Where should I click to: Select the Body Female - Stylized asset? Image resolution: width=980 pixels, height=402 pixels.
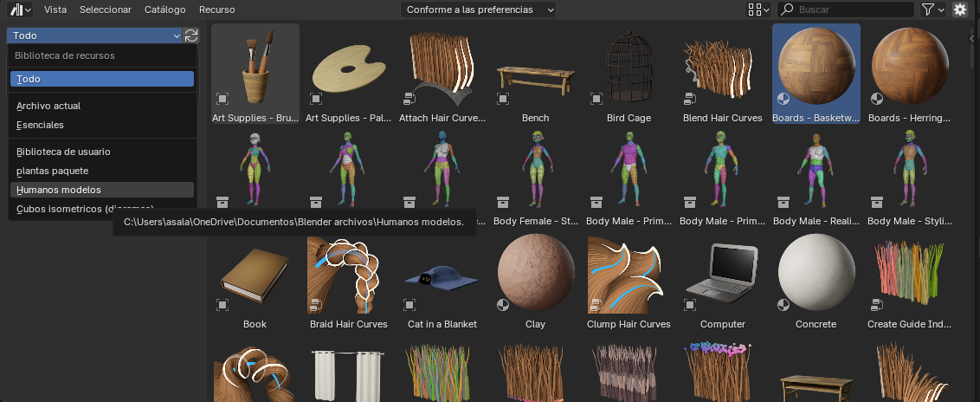click(536, 177)
